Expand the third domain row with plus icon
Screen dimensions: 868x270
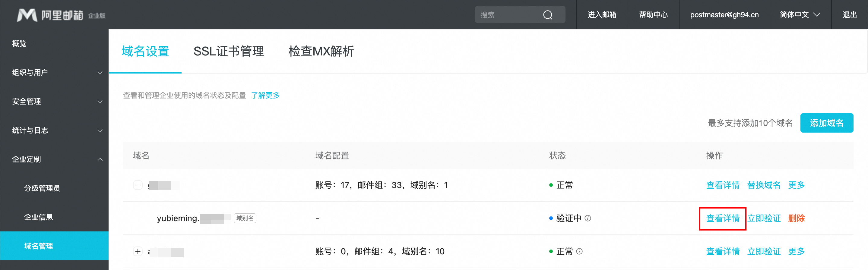(x=138, y=251)
